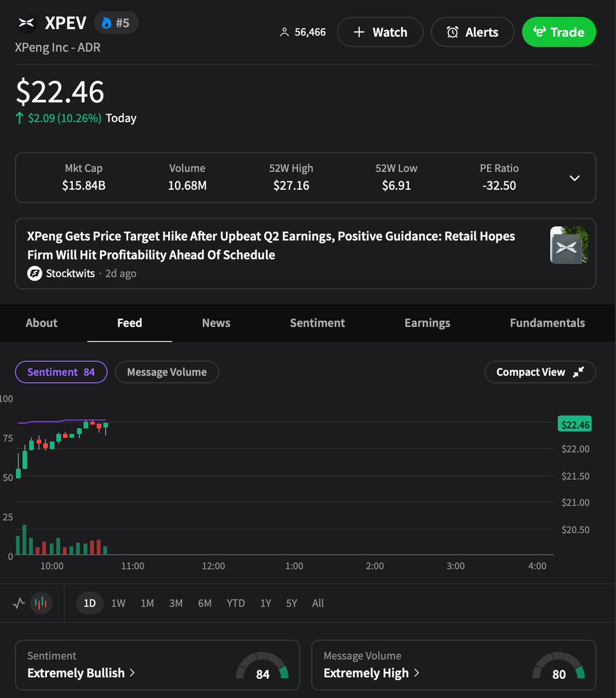Select the 1W chart range
Image resolution: width=616 pixels, height=698 pixels.
click(x=118, y=603)
